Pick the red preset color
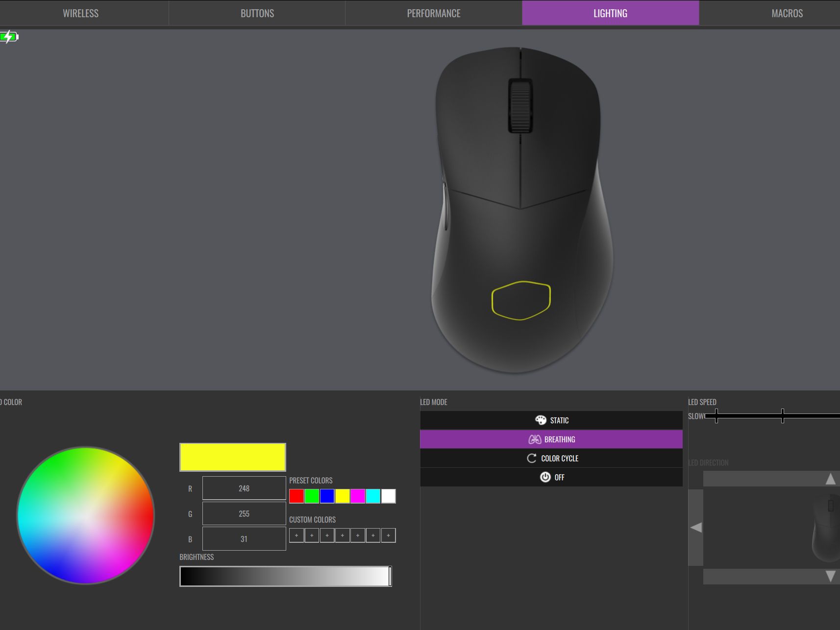This screenshot has height=630, width=840. click(x=296, y=496)
